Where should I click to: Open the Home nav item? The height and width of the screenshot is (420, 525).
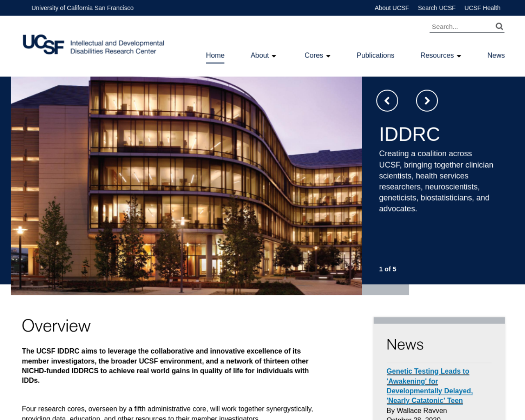pos(215,55)
